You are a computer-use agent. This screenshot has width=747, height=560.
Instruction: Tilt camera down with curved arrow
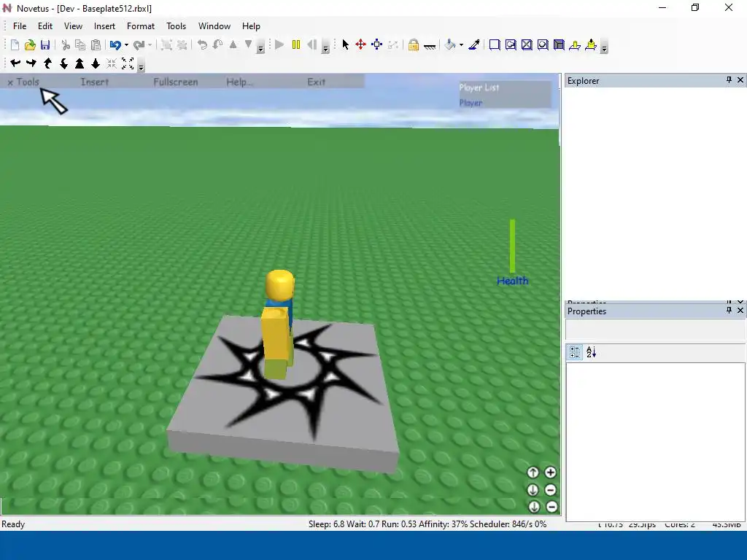(x=63, y=63)
